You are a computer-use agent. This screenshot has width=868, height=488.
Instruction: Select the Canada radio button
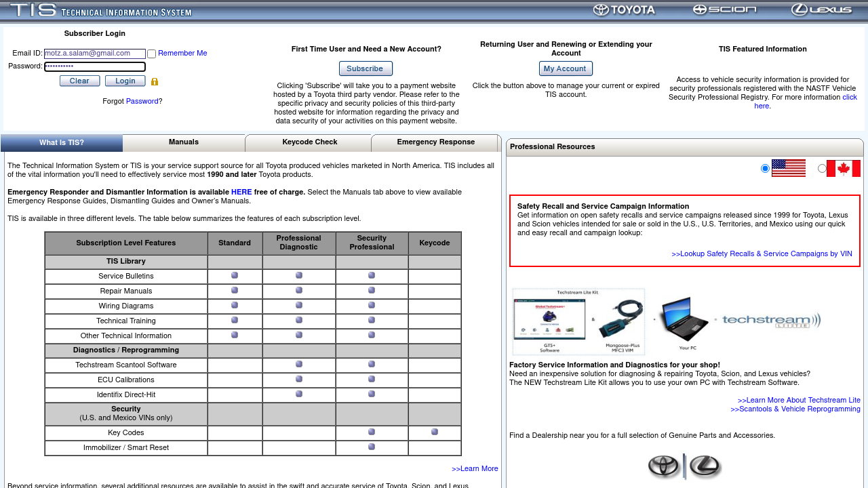tap(822, 168)
